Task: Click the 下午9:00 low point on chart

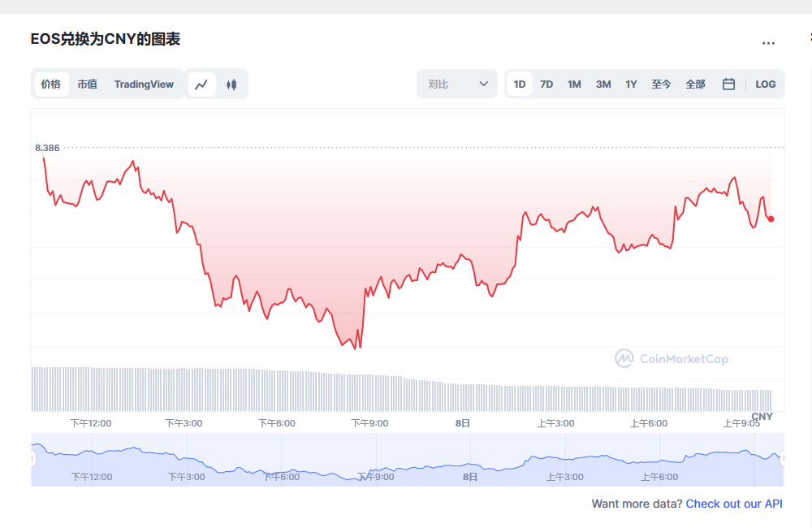Action: click(356, 348)
